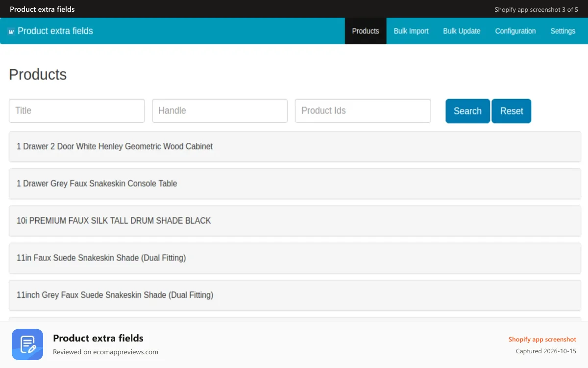This screenshot has width=588, height=368.
Task: Click the Products page heading
Action: point(38,75)
